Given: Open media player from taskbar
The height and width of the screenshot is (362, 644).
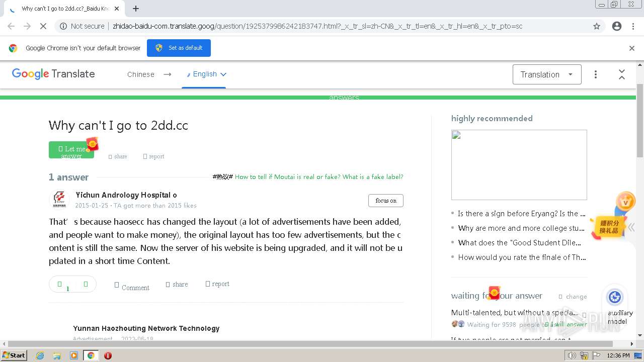Looking at the screenshot, I should pos(74,355).
